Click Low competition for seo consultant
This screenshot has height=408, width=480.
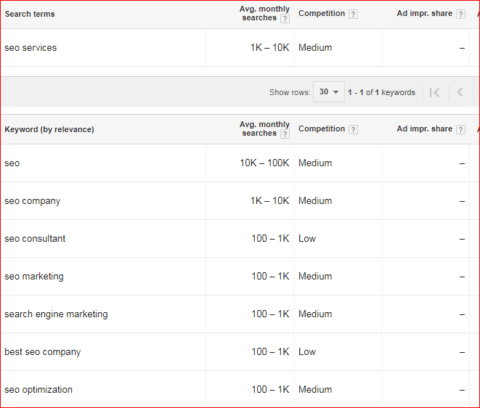click(307, 239)
